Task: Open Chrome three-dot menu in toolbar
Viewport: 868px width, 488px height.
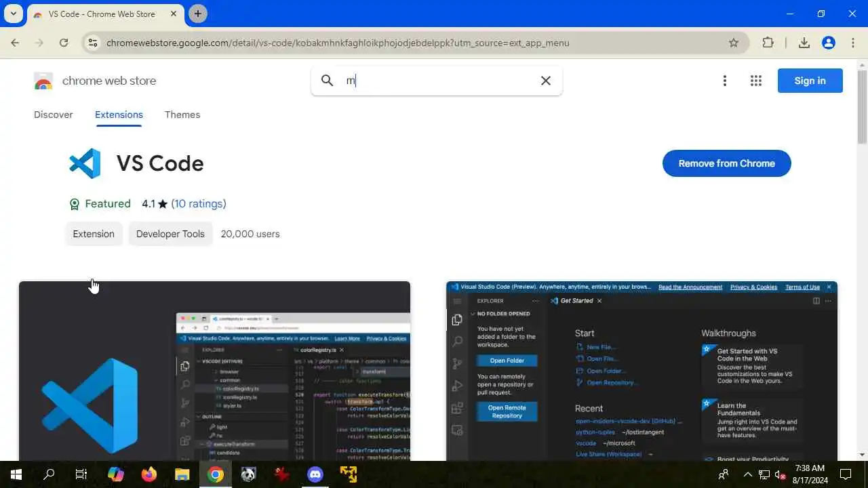Action: (853, 43)
